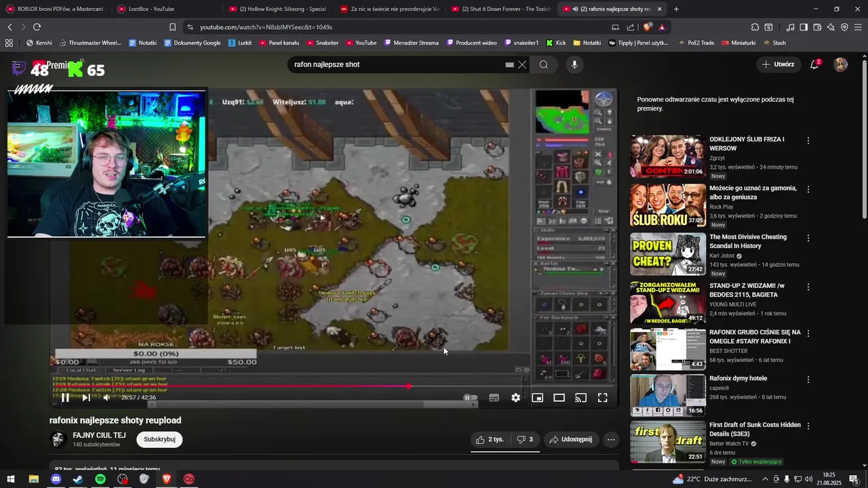The width and height of the screenshot is (868, 488).
Task: Open the PoE2 Trade bookmark
Action: click(695, 43)
